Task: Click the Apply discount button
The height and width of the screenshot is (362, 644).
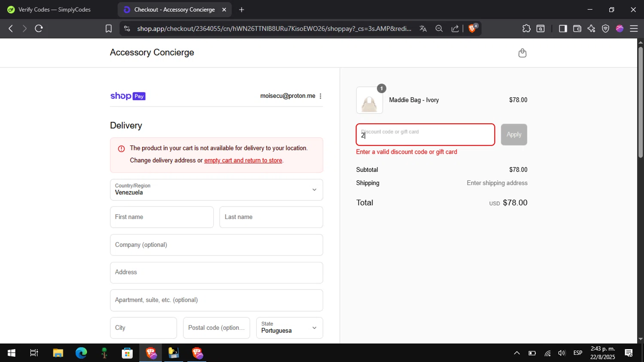Action: pyautogui.click(x=514, y=134)
